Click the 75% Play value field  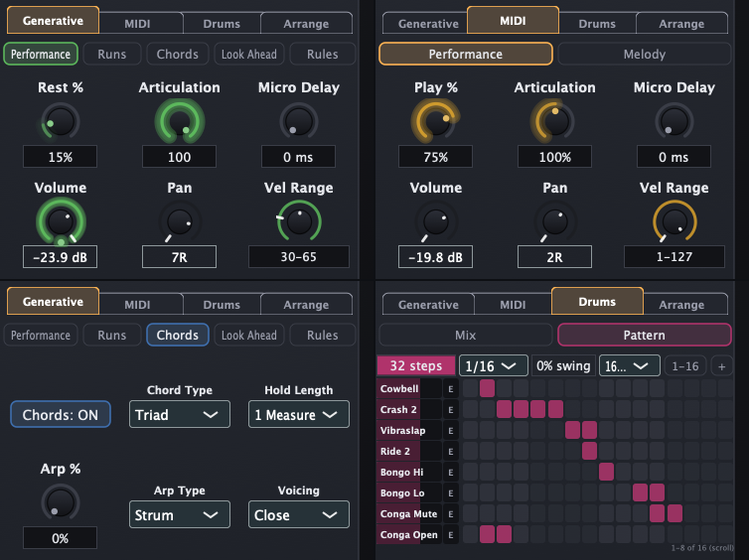click(x=436, y=157)
